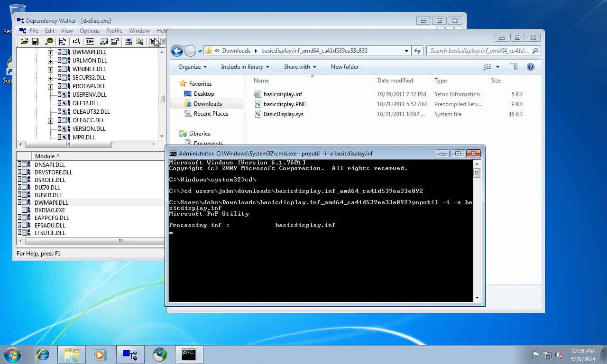Toggle the Undecorate C++ Functions icon
607x364 pixels.
[x=90, y=42]
